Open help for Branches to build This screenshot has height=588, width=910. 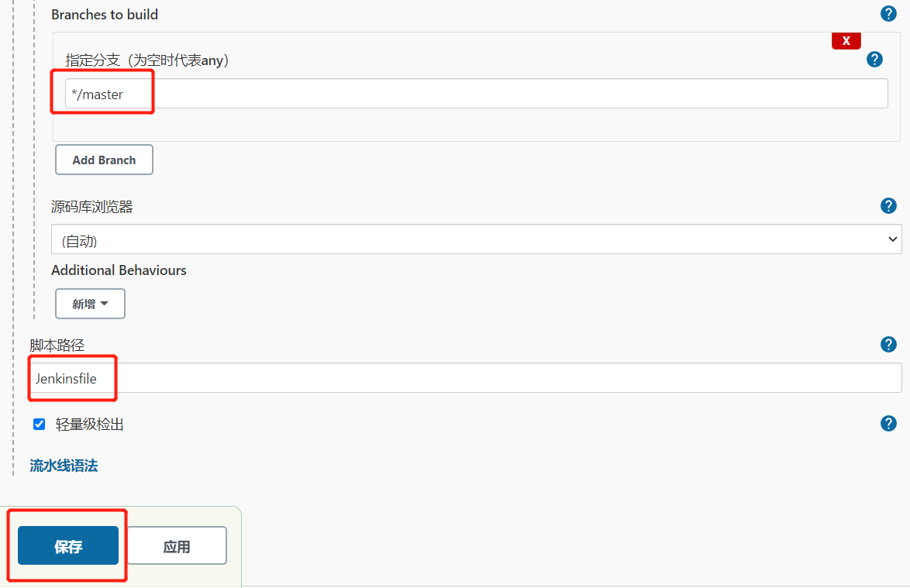pyautogui.click(x=888, y=14)
